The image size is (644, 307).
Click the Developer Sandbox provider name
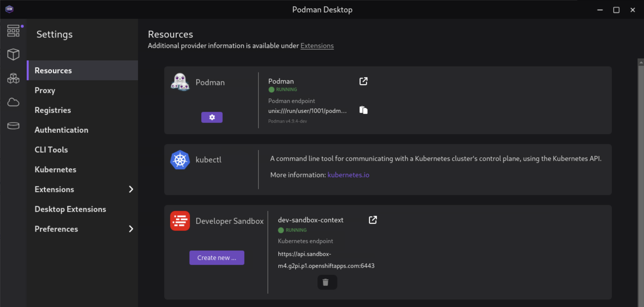tap(230, 221)
